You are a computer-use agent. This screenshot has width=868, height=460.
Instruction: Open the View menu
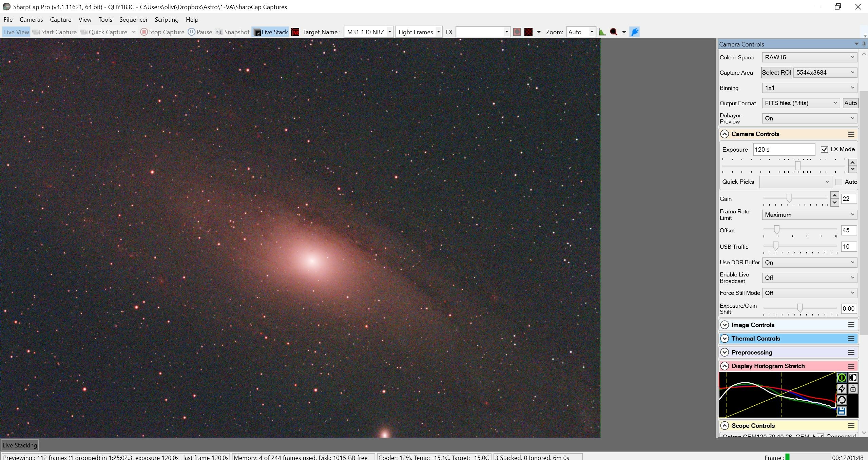[85, 19]
